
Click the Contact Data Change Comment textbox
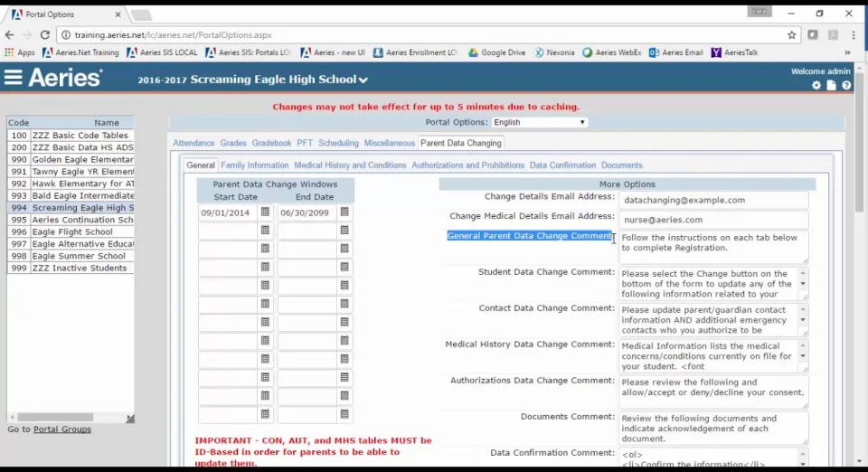[x=713, y=320]
